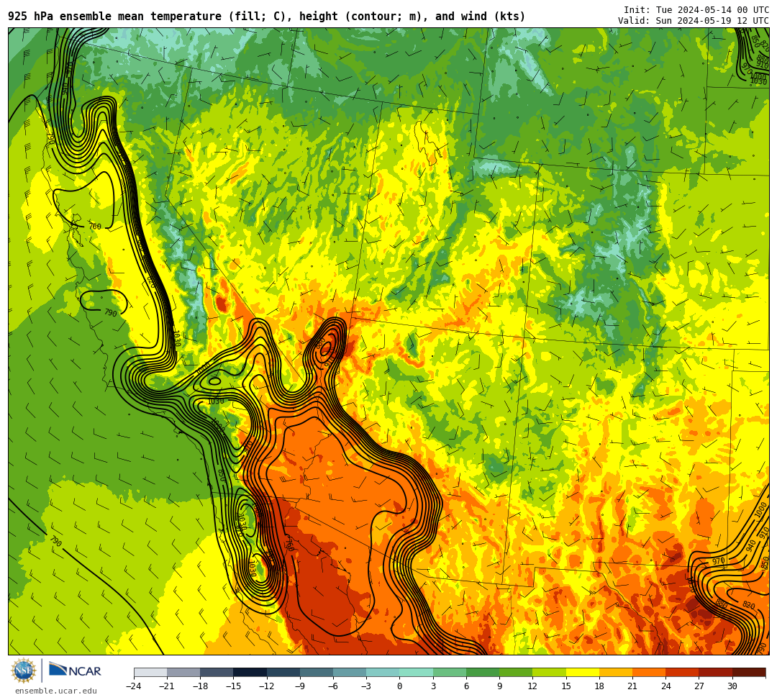Pick the 9 to 12 colorbar swatch
This screenshot has width=777, height=700.
pos(516,672)
